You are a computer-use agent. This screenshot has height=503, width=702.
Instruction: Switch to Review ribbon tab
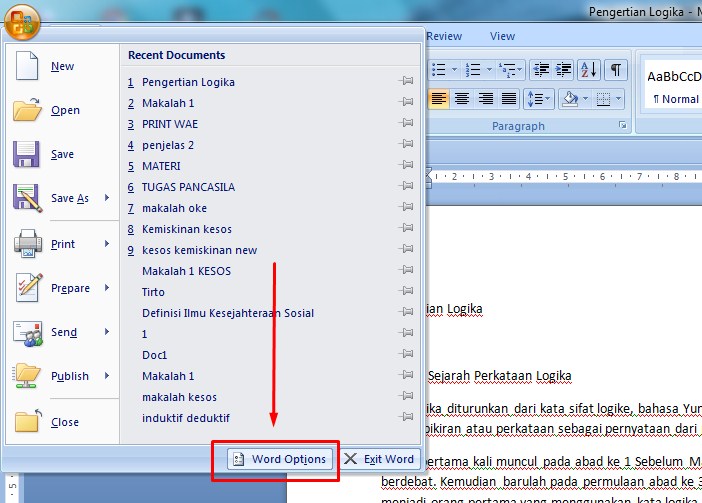(444, 36)
